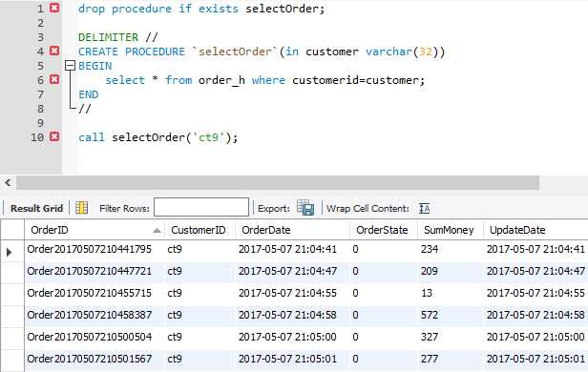Screen dimensions: 588x372
Task: Sort by the OrderID column arrow
Action: point(157,231)
